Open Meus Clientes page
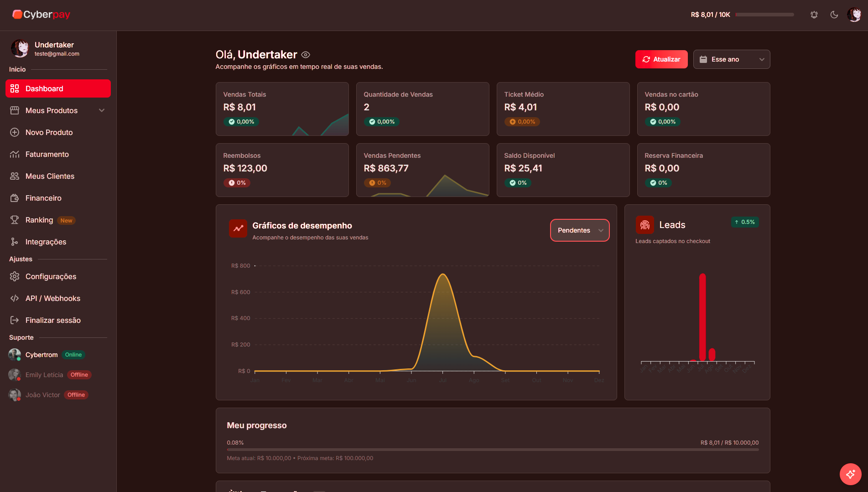Screen dimensions: 868x492 50,176
